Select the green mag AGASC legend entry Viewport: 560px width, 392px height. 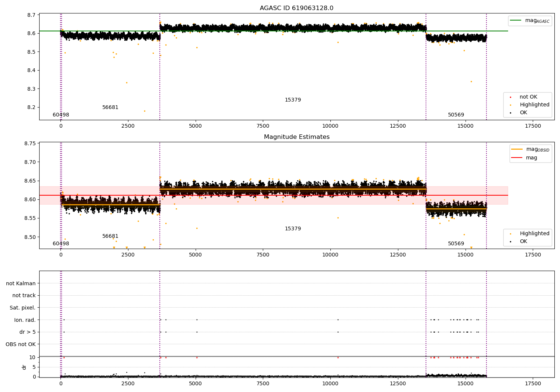[530, 21]
